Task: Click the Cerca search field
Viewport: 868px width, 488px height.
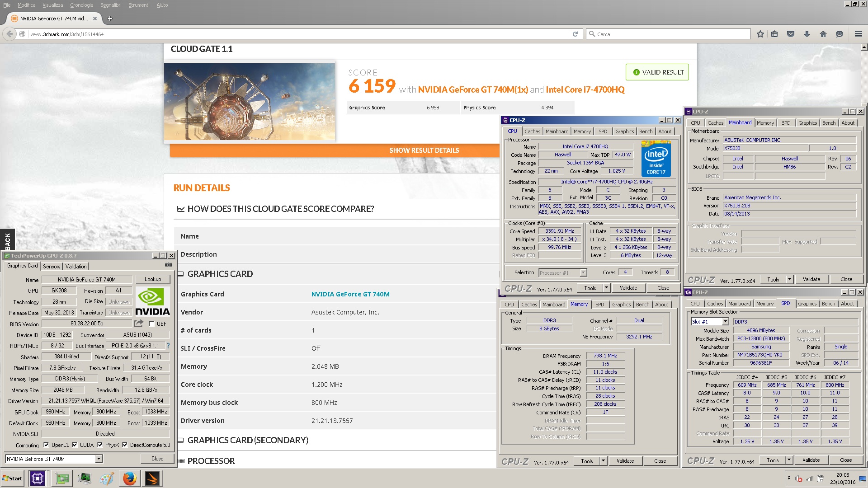Action: point(669,34)
